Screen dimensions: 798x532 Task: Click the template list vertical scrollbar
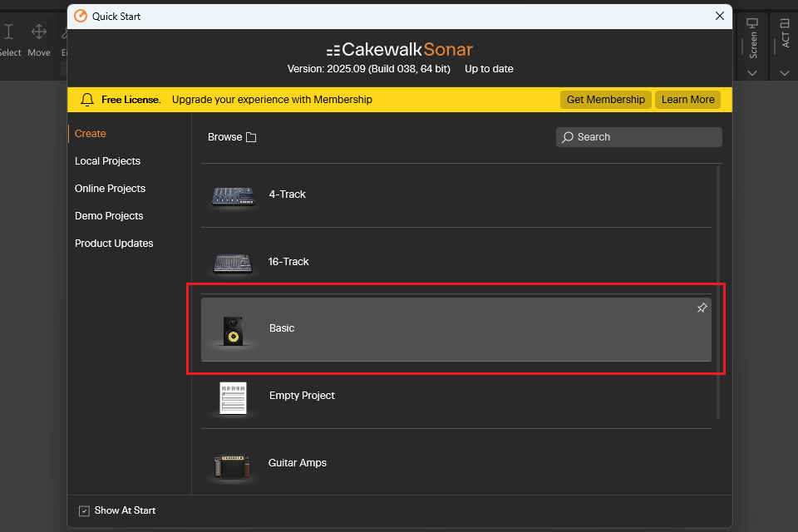719,291
